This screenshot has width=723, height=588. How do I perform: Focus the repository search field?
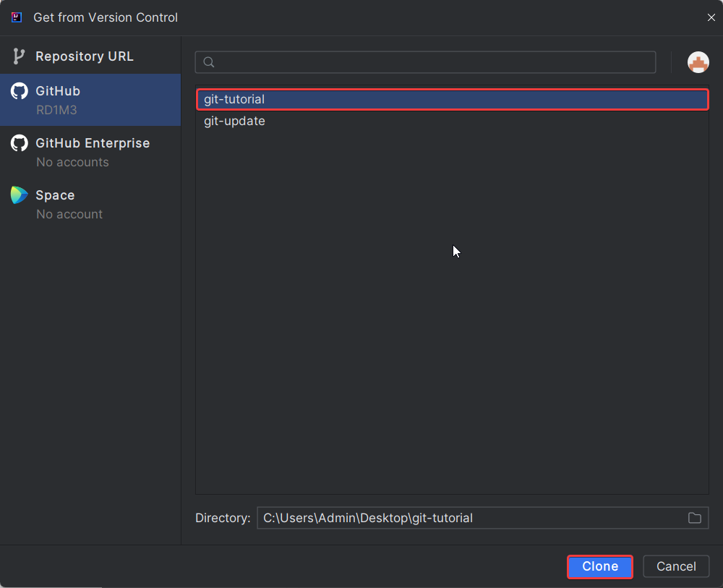[x=425, y=62]
